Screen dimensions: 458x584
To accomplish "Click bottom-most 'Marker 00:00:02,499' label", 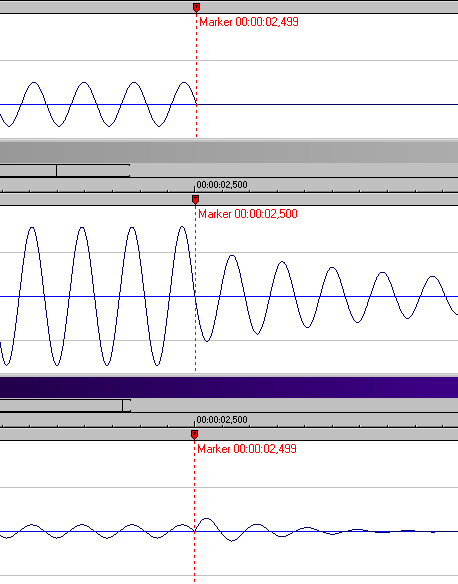I will click(247, 449).
